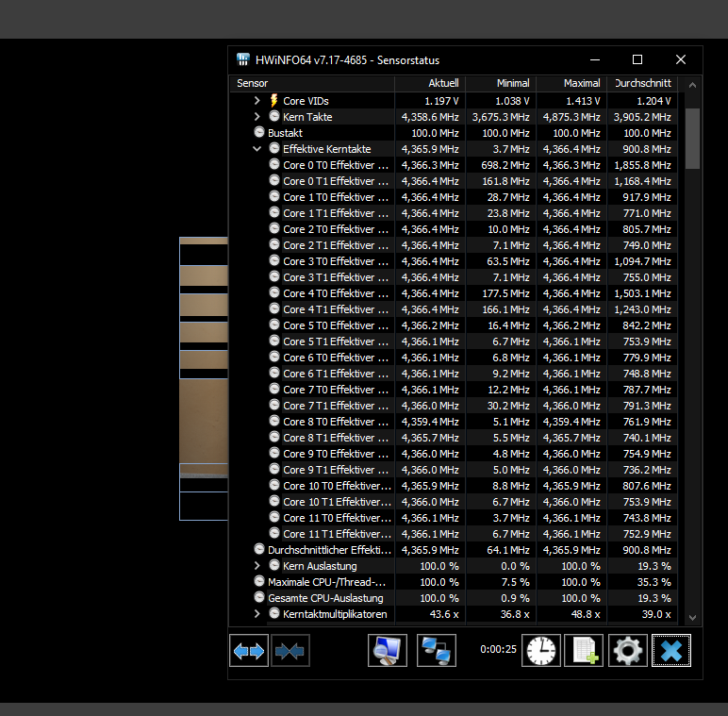
Task: Click the vertical scrollbar thumb
Action: (692, 139)
